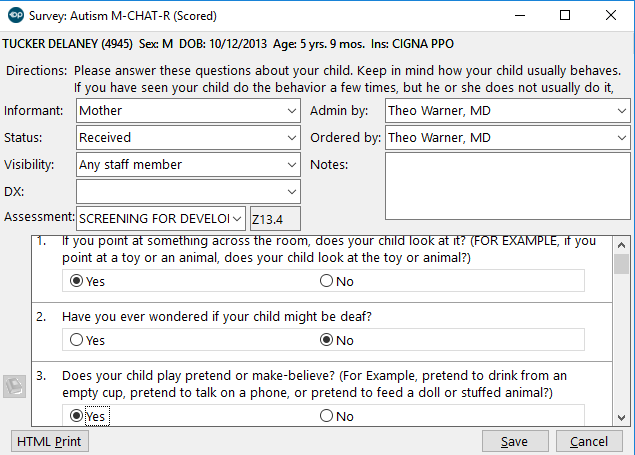The width and height of the screenshot is (635, 455).
Task: Choose No for question 1 about pointing
Action: [327, 281]
